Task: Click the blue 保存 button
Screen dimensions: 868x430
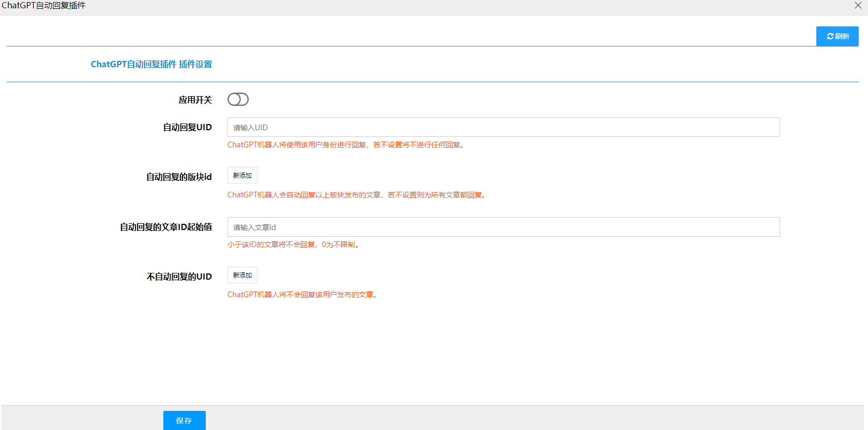Action: pyautogui.click(x=185, y=420)
